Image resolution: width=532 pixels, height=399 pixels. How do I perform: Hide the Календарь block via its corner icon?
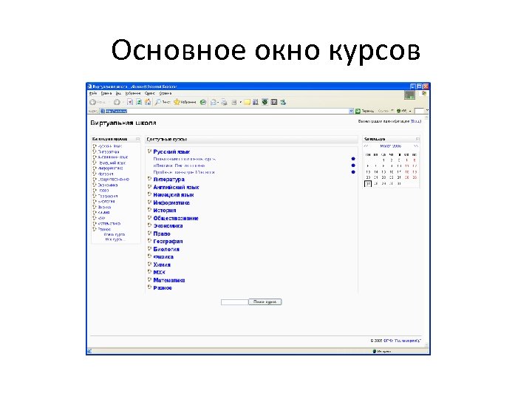pyautogui.click(x=417, y=139)
